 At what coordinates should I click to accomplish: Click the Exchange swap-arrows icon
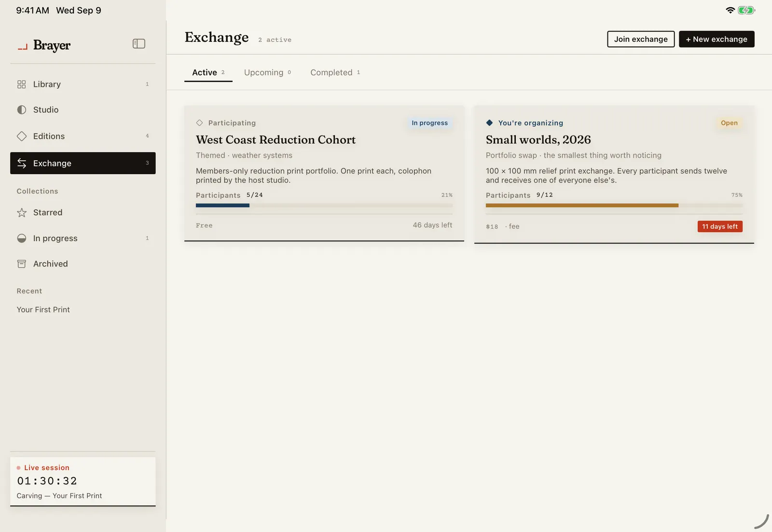coord(22,163)
